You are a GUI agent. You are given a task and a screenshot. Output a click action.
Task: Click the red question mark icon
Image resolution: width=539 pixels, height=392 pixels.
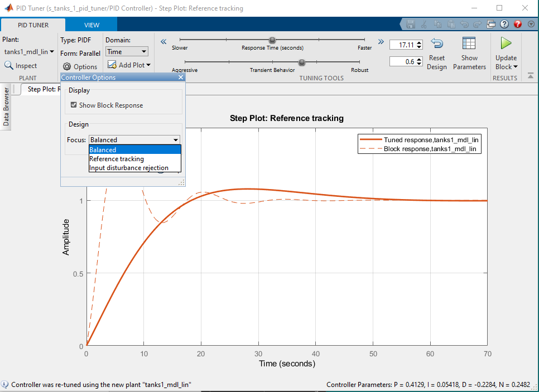517,25
